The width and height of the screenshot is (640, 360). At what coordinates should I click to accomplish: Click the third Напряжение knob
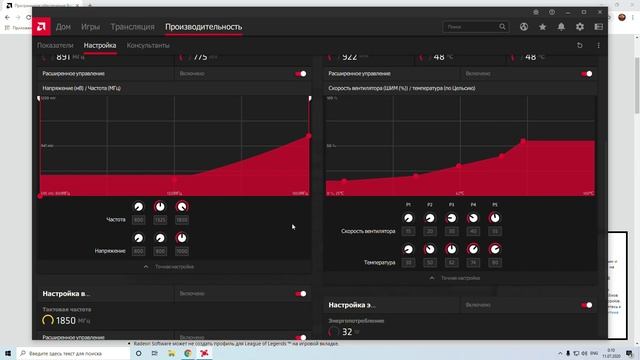pos(182,238)
